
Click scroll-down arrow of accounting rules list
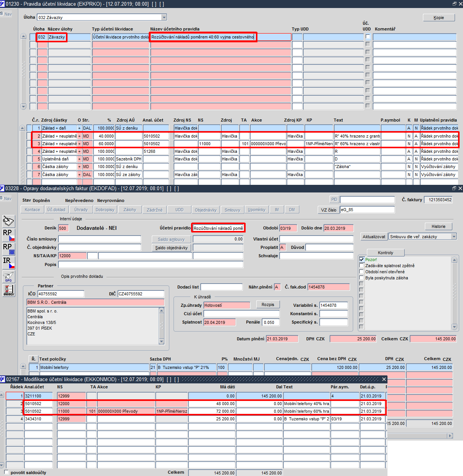pos(23,106)
